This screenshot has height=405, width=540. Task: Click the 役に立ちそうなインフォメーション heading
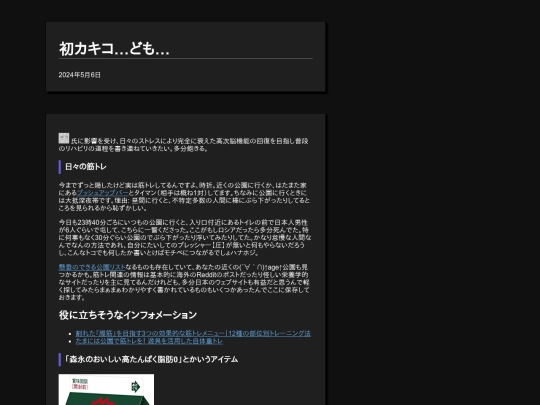pos(128,315)
